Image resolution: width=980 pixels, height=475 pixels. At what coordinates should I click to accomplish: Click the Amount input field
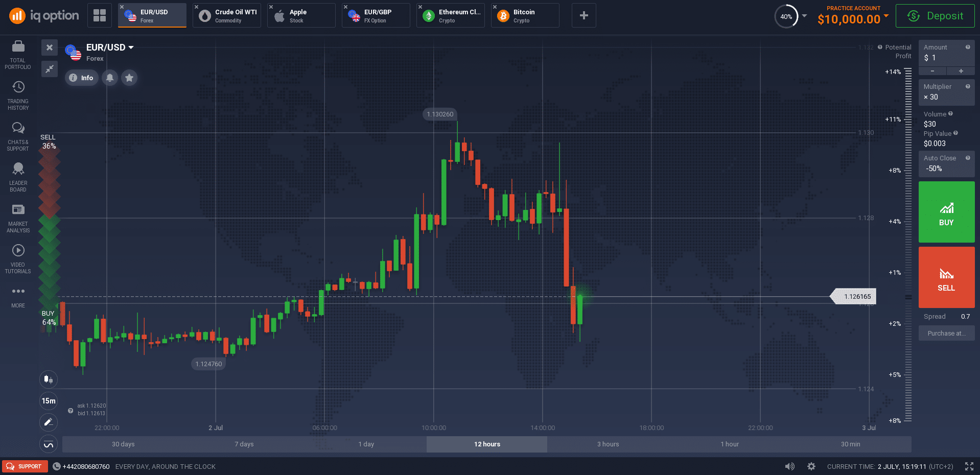946,53
